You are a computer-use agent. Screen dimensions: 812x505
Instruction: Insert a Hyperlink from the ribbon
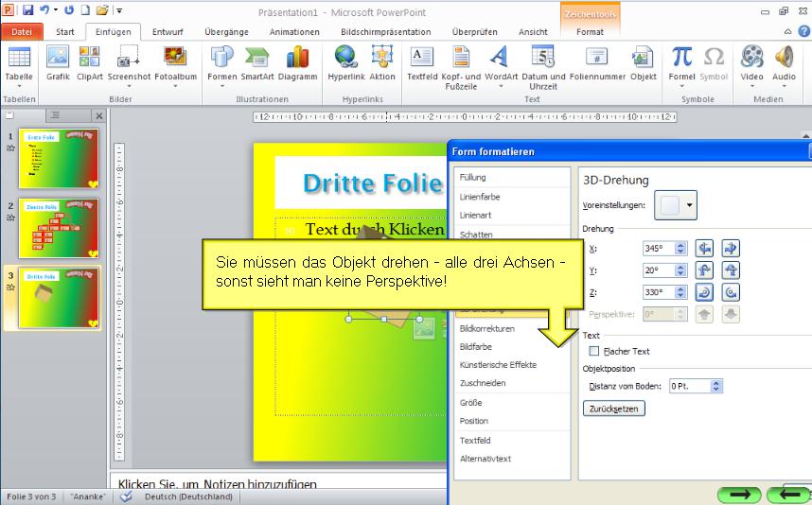tap(345, 62)
